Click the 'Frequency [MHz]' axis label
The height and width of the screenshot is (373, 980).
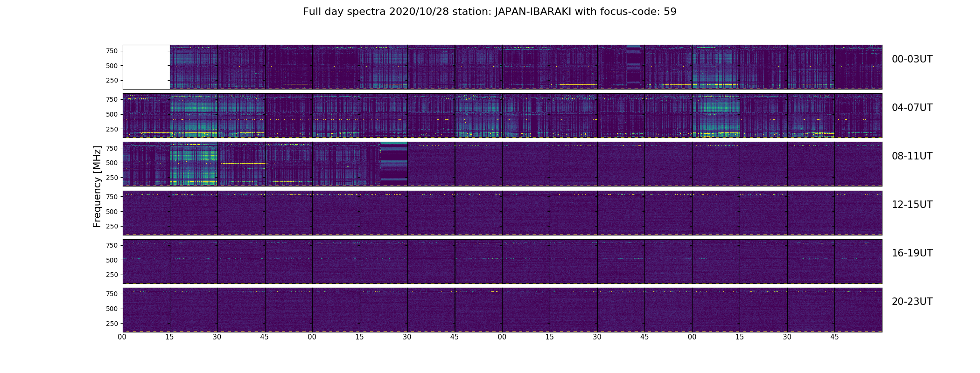[x=97, y=186]
